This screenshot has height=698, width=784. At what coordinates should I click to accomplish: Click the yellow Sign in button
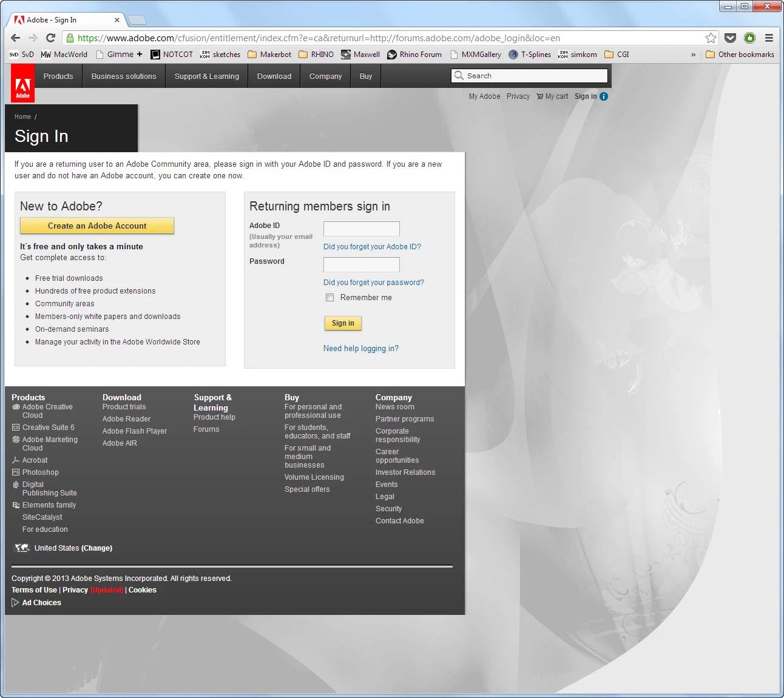coord(343,323)
